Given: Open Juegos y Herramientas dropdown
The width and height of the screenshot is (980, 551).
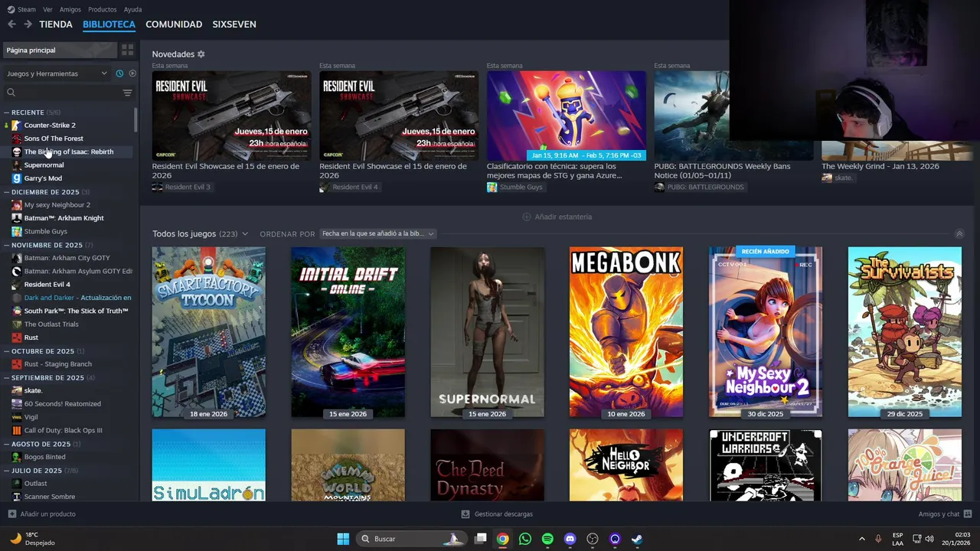Looking at the screenshot, I should (x=57, y=73).
